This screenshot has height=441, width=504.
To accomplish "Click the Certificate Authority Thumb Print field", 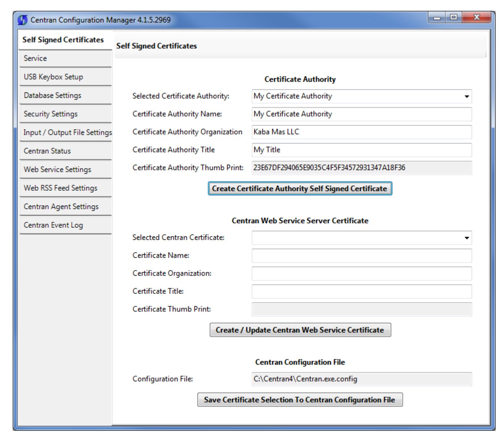I will point(362,168).
